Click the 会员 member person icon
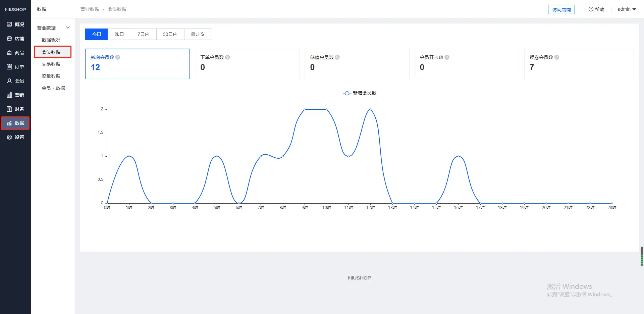This screenshot has width=644, height=314. point(9,81)
